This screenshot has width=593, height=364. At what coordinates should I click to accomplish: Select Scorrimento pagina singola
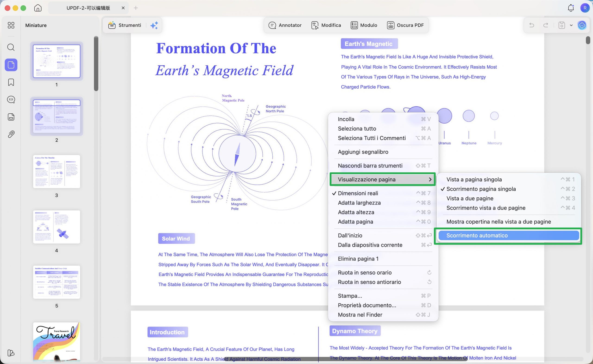[509, 189]
